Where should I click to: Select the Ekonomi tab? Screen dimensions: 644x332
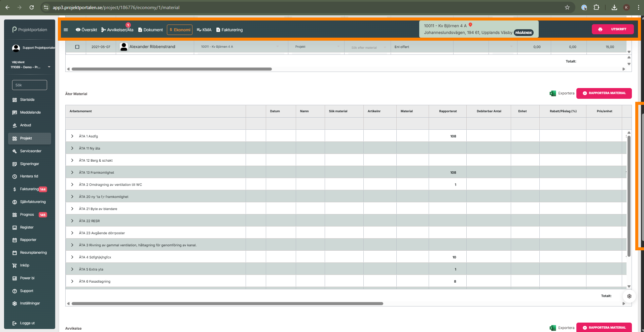point(180,30)
